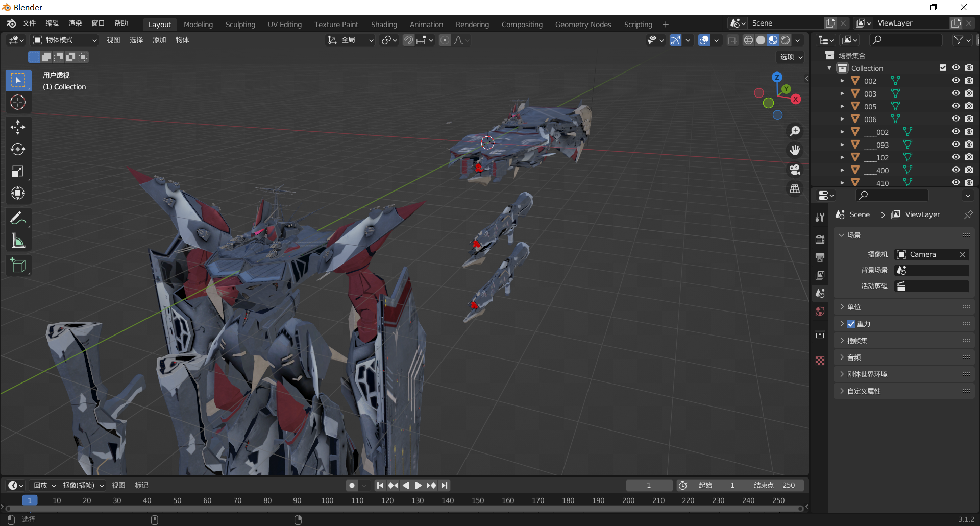Switch to rendered viewport shading
980x526 pixels.
click(x=786, y=40)
